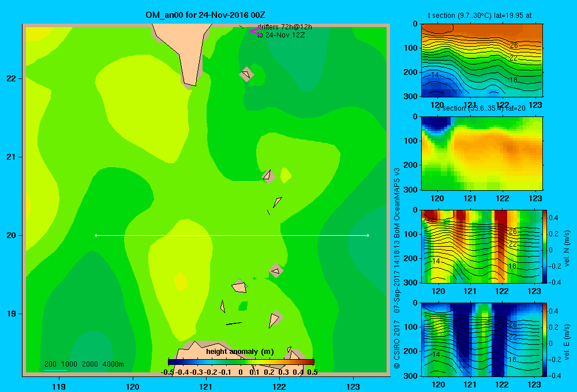The height and width of the screenshot is (392, 577).
Task: Click the '123' longitude tick under the vel. E section
Action: click(x=534, y=385)
